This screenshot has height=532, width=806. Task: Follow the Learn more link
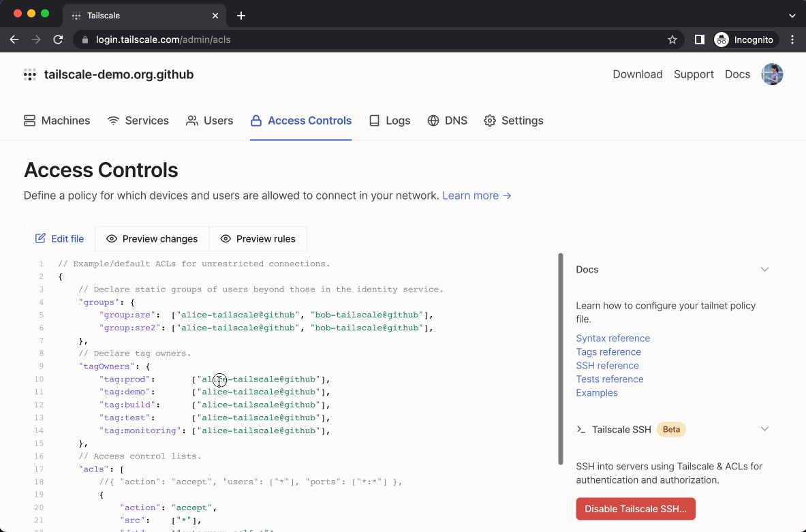click(476, 195)
